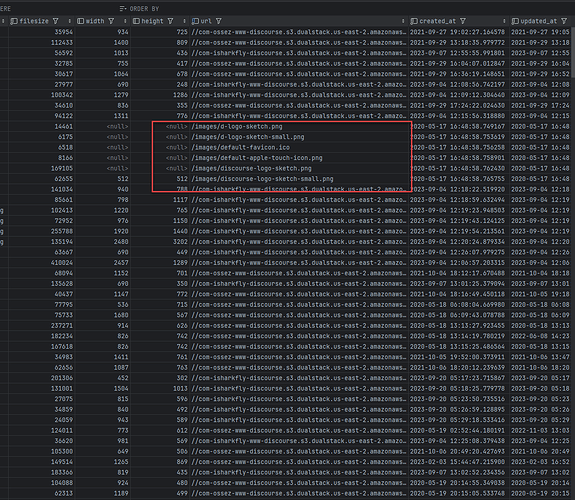Toggle sort arrows on the url column
The height and width of the screenshot is (500, 575).
(x=403, y=21)
